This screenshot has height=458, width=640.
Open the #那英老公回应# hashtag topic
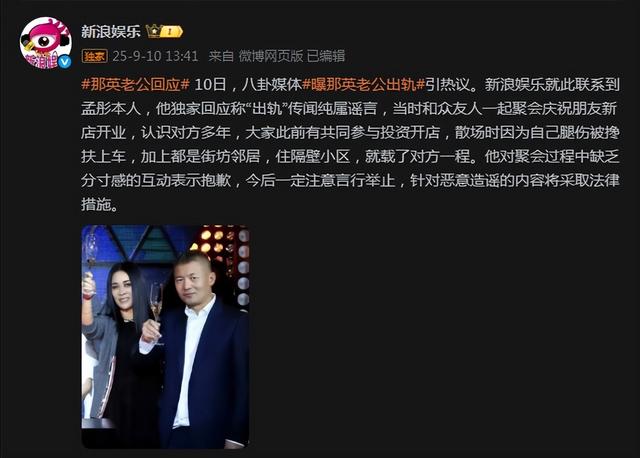136,84
